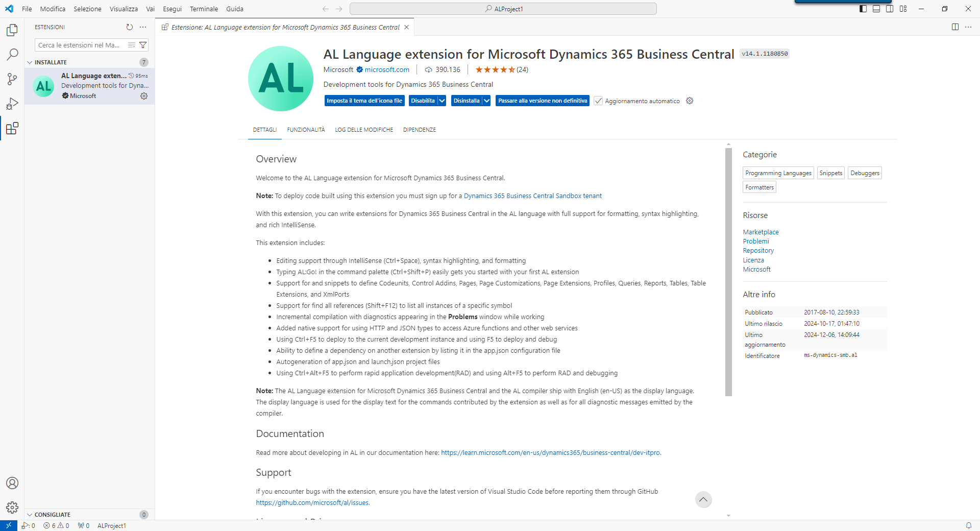
Task: Click the ALProject1 command center box
Action: click(503, 9)
